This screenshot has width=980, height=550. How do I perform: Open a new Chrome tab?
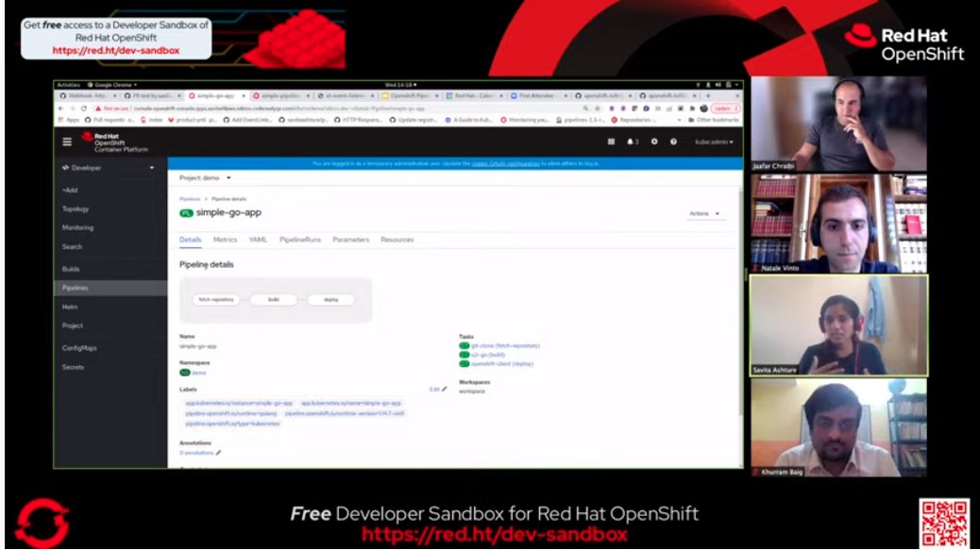click(x=708, y=96)
